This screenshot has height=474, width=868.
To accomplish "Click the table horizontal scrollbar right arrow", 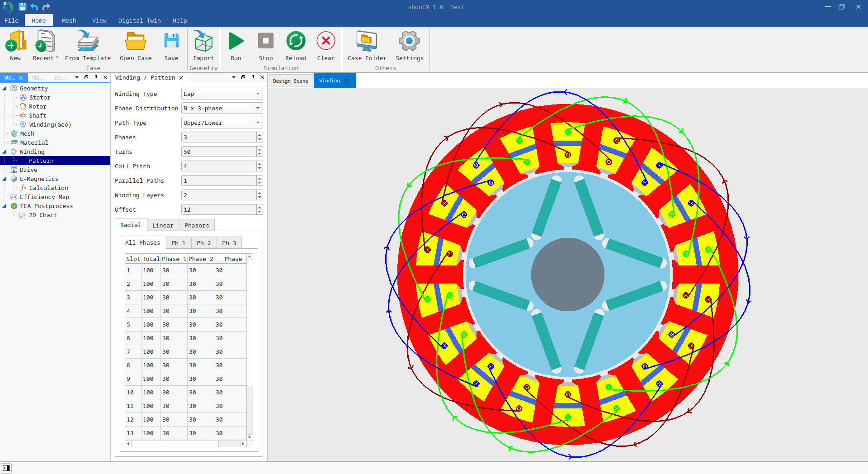I will click(243, 444).
